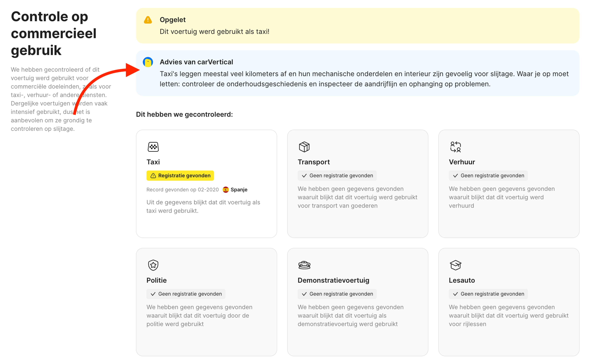Click the 'Geen registratie gevonden' badge under Demonstratievoertuig

(x=337, y=294)
